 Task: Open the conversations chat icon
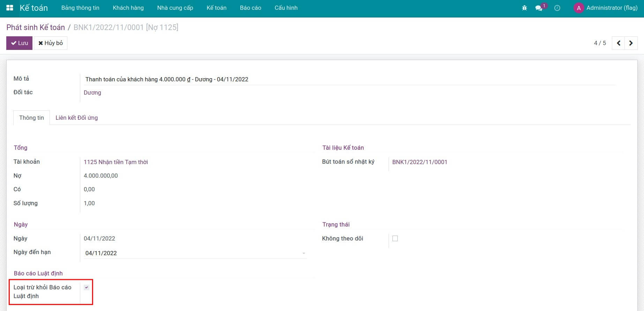539,8
